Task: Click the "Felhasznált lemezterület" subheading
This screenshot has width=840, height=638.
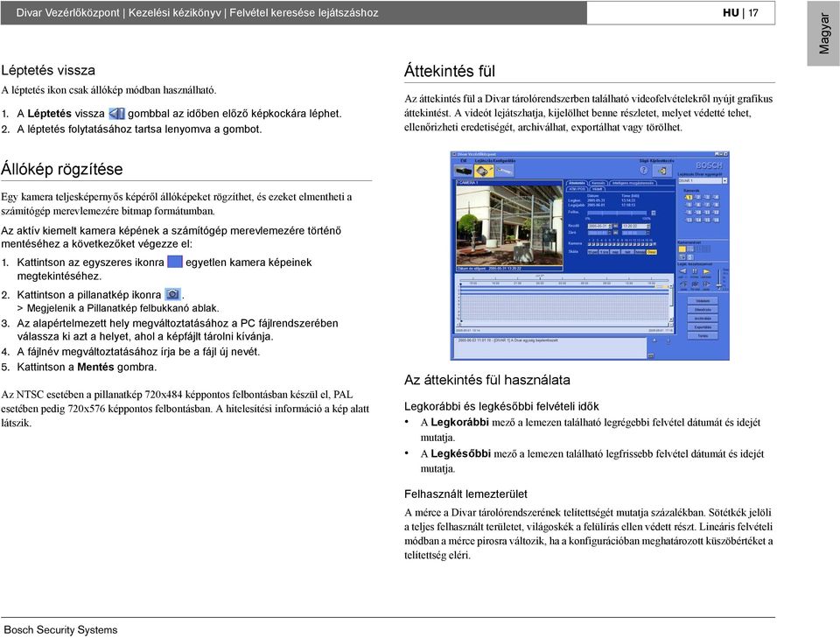Action: (x=465, y=494)
